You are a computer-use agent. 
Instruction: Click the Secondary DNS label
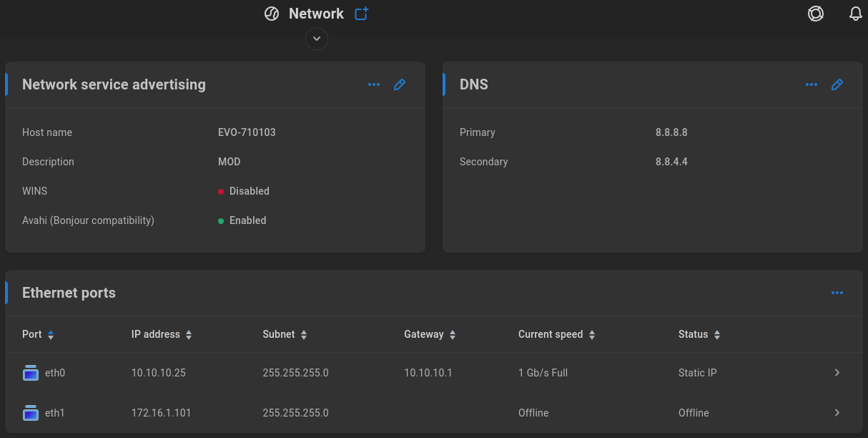[484, 162]
